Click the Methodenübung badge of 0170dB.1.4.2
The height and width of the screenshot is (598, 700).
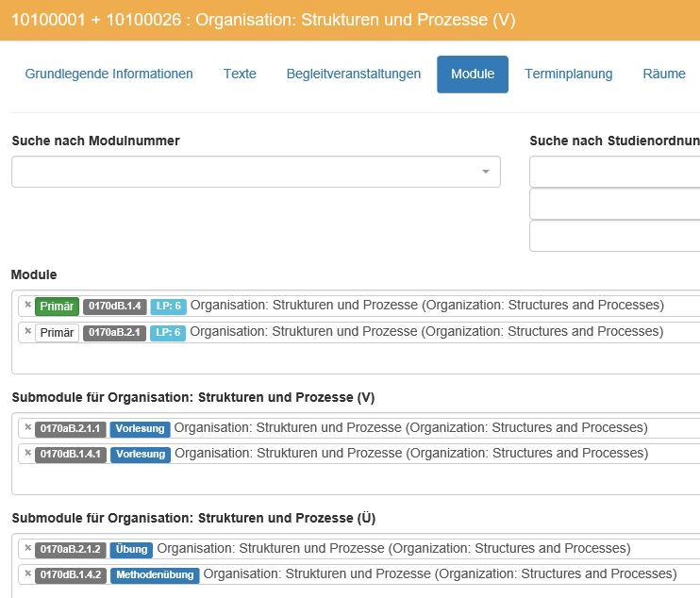pos(155,574)
